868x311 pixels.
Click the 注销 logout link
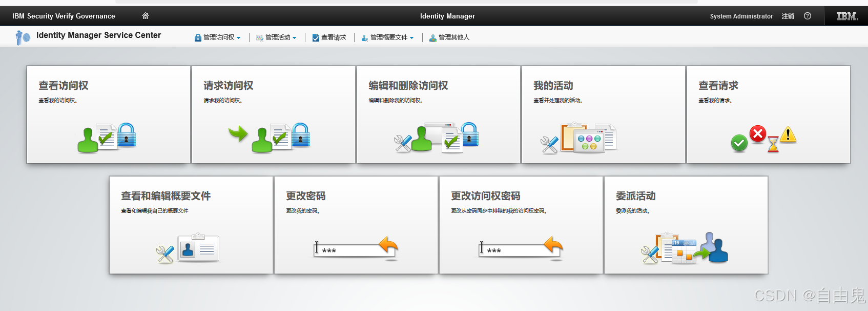(x=788, y=16)
